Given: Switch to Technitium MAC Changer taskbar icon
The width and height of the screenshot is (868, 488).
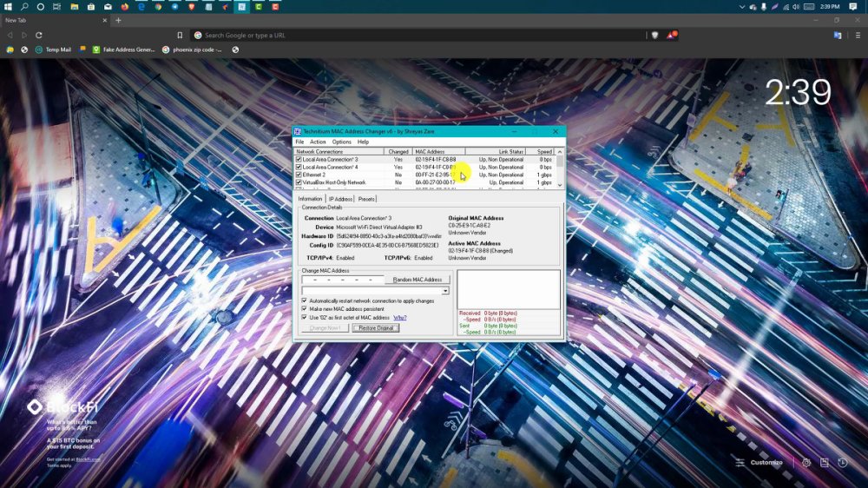Looking at the screenshot, I should click(242, 7).
